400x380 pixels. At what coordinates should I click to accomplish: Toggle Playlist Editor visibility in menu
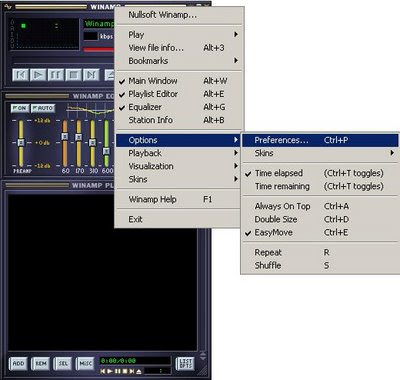[178, 94]
